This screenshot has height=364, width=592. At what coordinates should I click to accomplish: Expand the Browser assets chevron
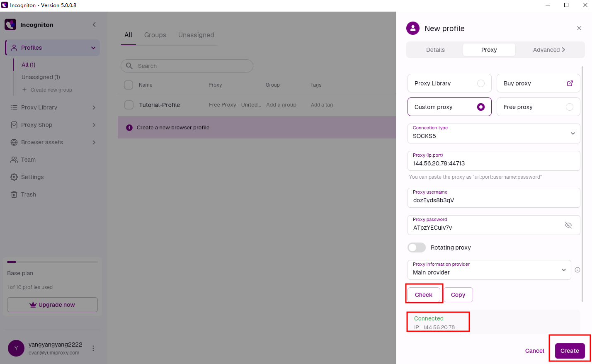coord(94,142)
